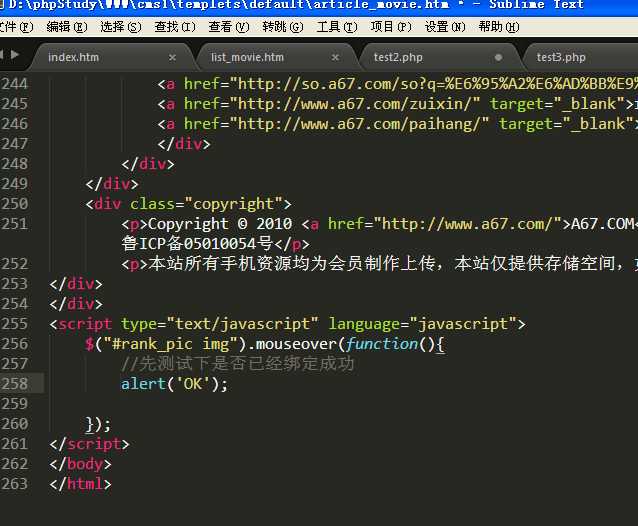638x526 pixels.
Task: Click the closing </script> tag
Action: coord(90,444)
